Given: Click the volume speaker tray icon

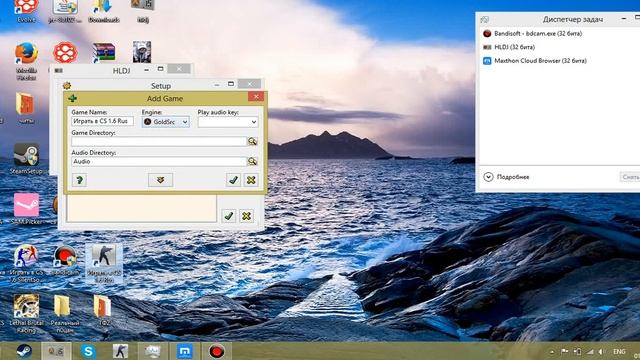Looking at the screenshot, I should pyautogui.click(x=601, y=351).
